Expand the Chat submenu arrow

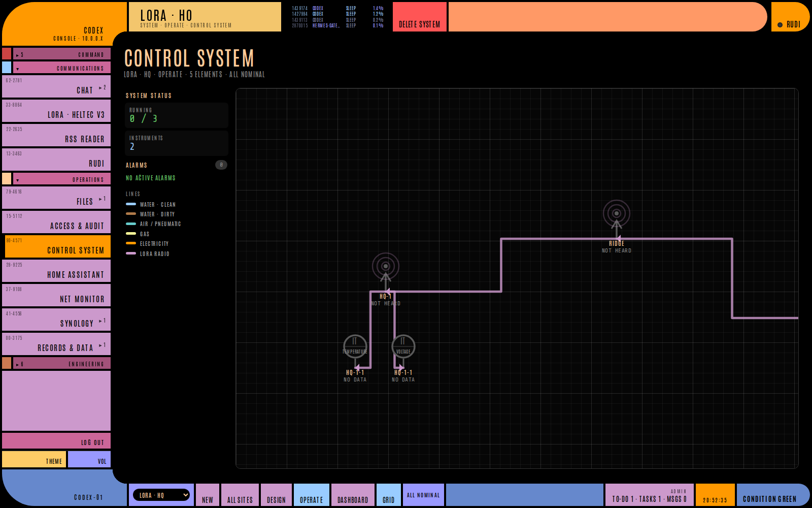coord(103,88)
